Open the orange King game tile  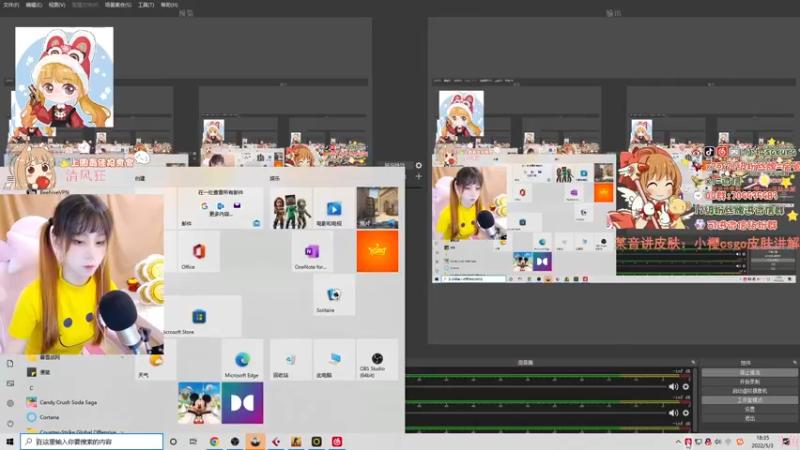click(377, 251)
